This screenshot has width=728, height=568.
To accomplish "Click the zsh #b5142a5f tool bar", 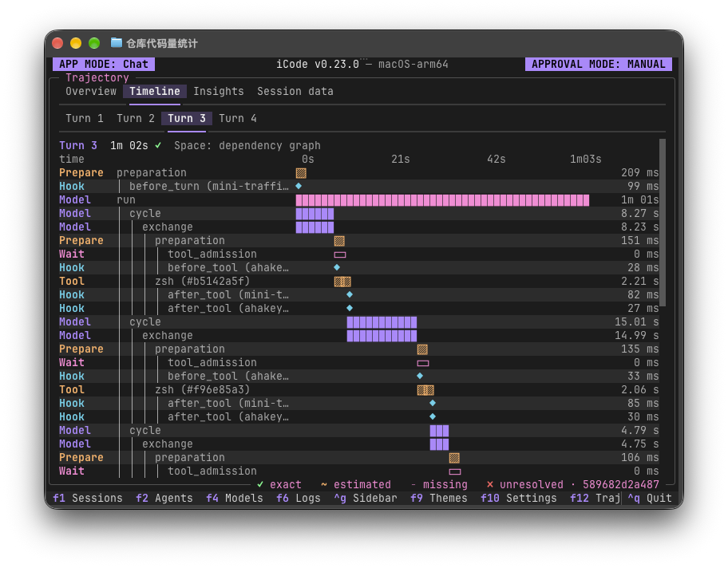I will pyautogui.click(x=342, y=282).
